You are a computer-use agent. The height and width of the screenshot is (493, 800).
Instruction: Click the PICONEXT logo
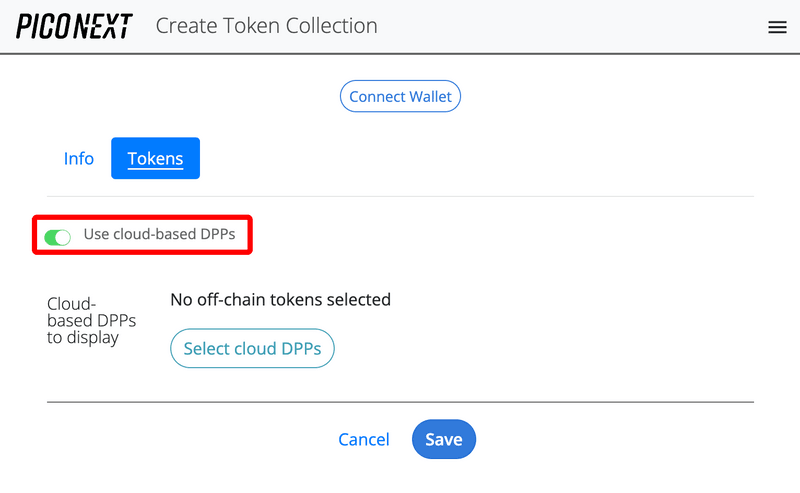coord(74,26)
